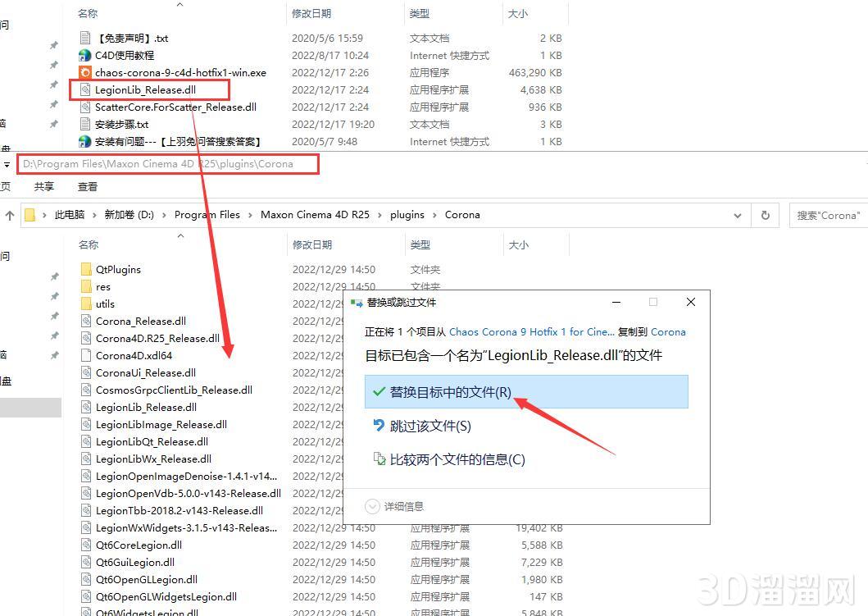Click the C4D使用教程 internet shortcut icon

point(84,56)
